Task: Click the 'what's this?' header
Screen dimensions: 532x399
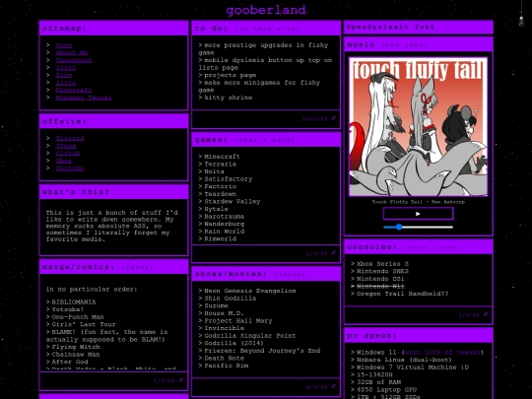Action: 113,192
